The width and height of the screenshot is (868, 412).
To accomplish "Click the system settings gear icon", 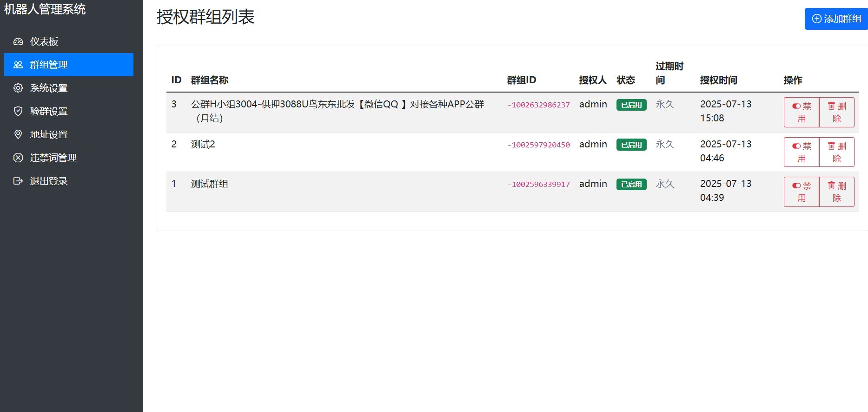I will pyautogui.click(x=18, y=88).
